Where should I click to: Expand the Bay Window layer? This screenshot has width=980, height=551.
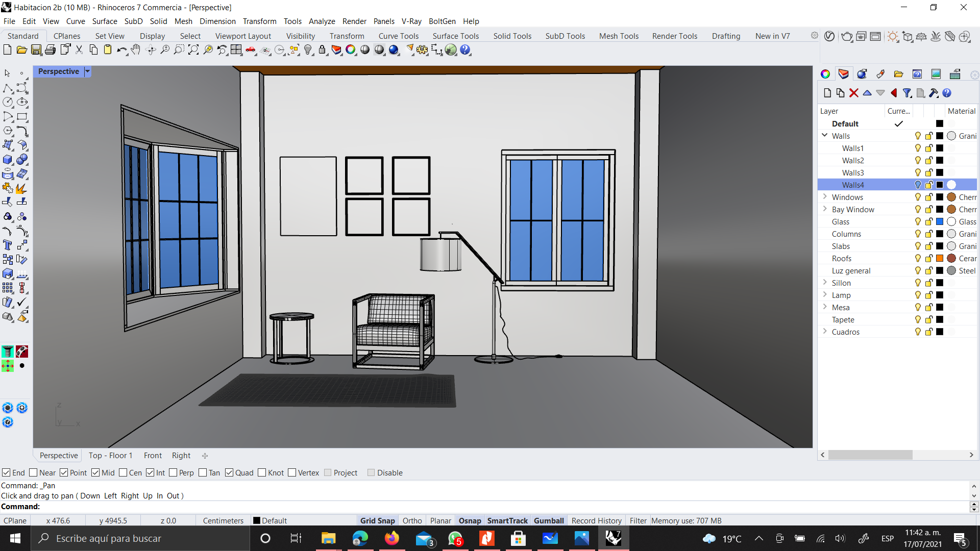(x=824, y=209)
